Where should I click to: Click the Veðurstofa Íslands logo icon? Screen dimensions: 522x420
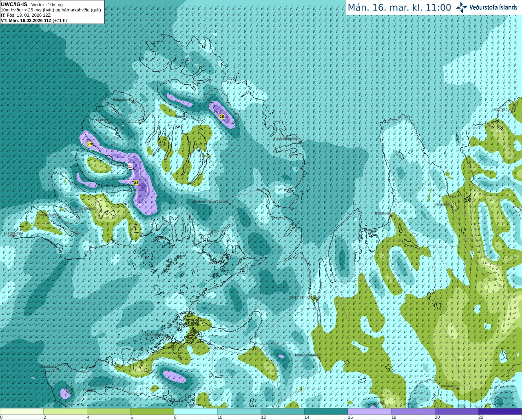tap(461, 7)
